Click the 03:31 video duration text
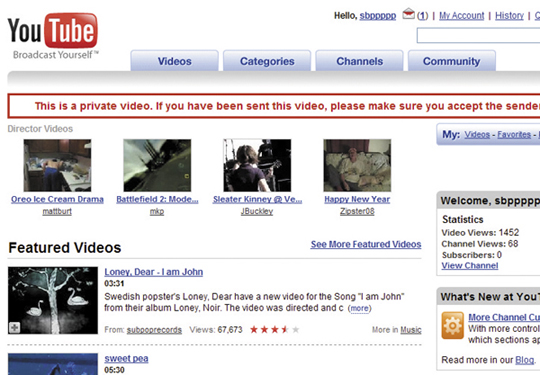The height and width of the screenshot is (375, 540). click(x=114, y=284)
